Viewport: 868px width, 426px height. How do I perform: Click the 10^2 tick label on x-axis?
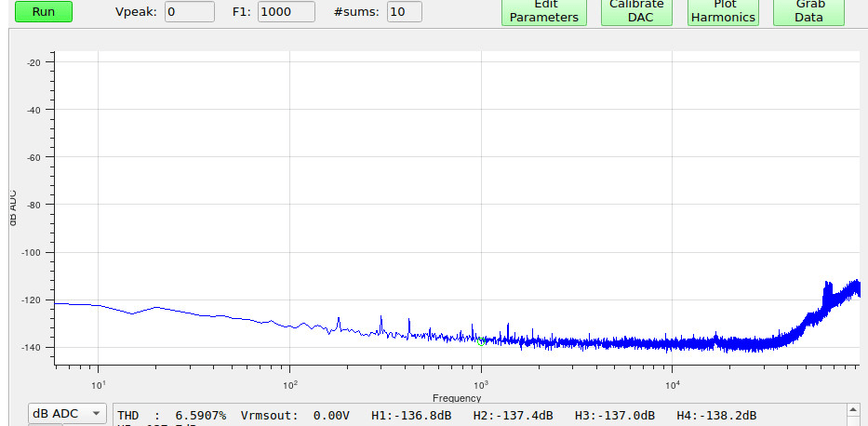click(x=289, y=383)
